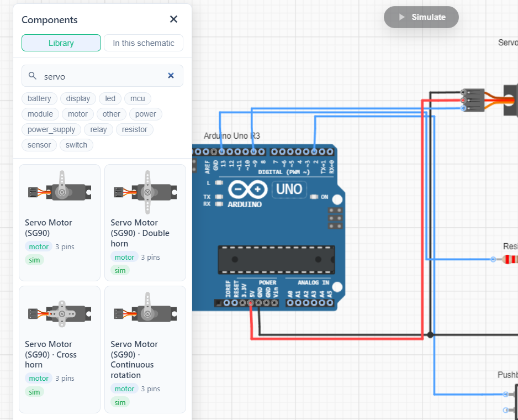
Task: Filter components by display tag
Action: point(78,98)
